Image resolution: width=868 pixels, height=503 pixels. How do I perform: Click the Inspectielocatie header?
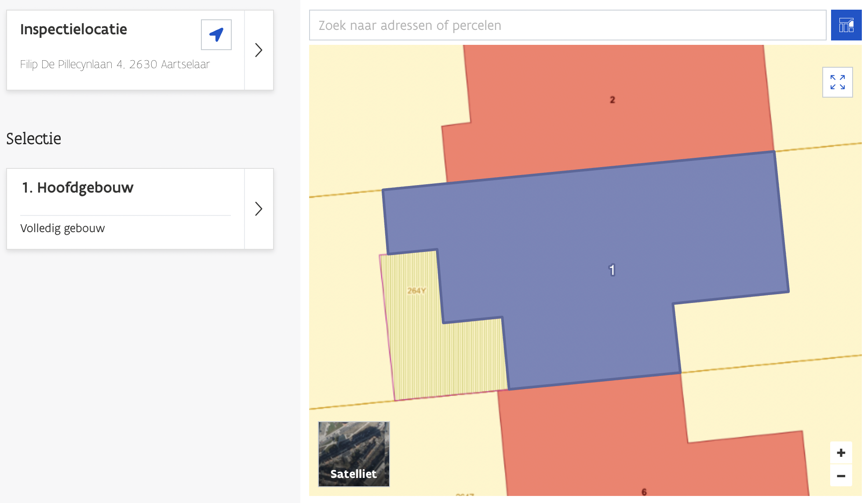pyautogui.click(x=73, y=29)
